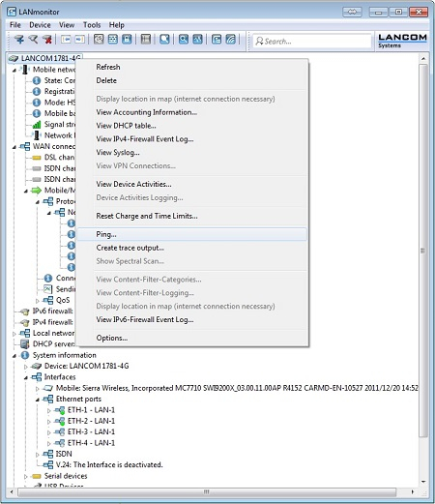Select View Device Activities... entry
The width and height of the screenshot is (435, 504).
(192, 184)
